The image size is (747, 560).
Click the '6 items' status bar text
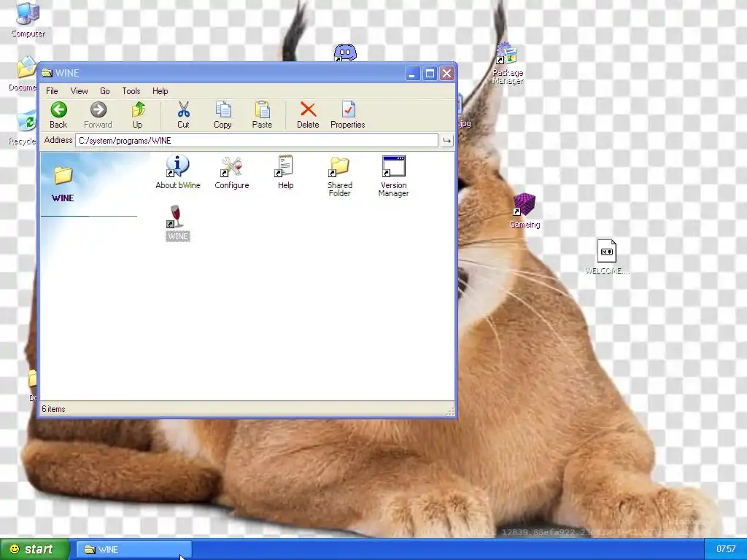(53, 409)
